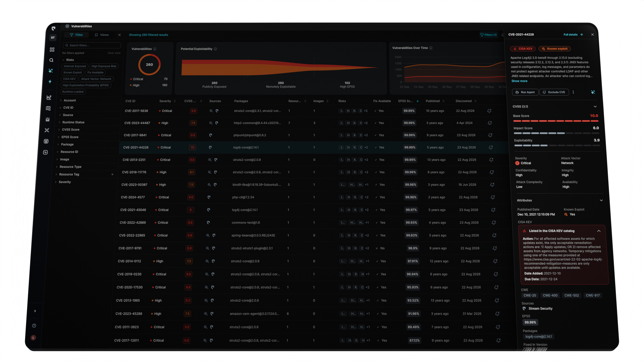644x362 pixels.
Task: Sort by the Severity column header
Action: pos(167,101)
